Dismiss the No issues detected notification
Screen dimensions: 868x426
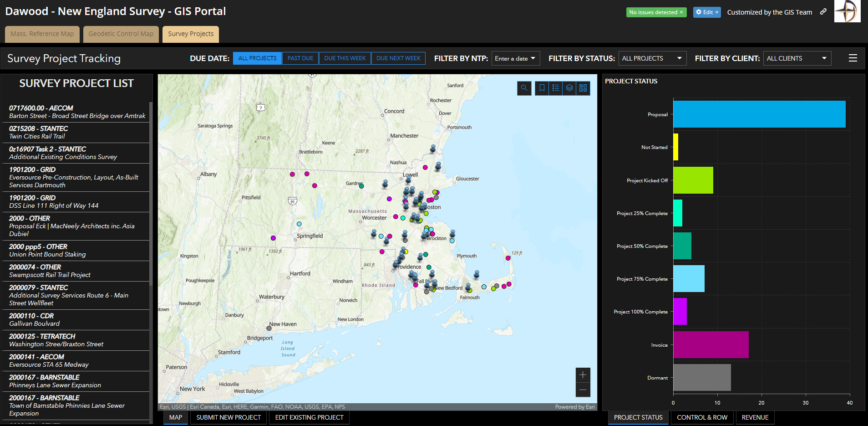(681, 12)
